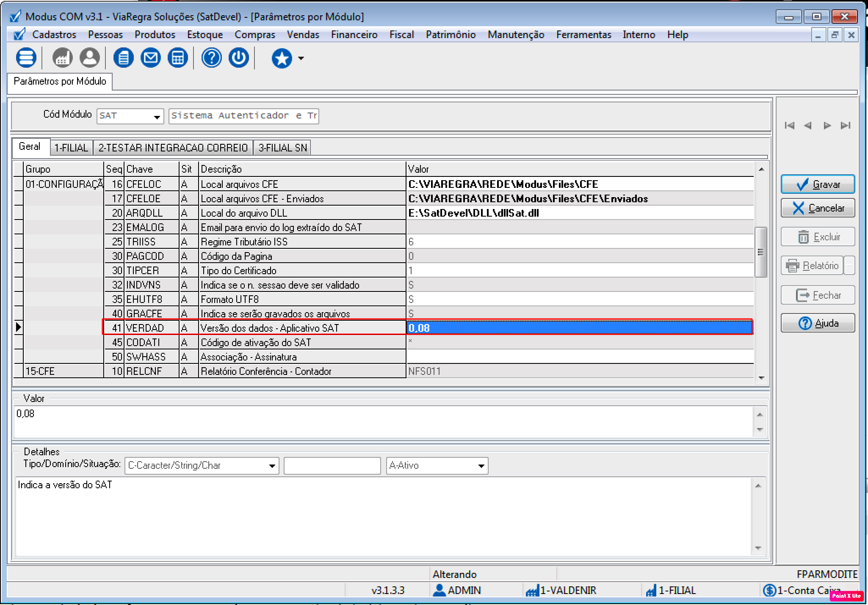Open the Cód Módulo SAT dropdown

[157, 116]
